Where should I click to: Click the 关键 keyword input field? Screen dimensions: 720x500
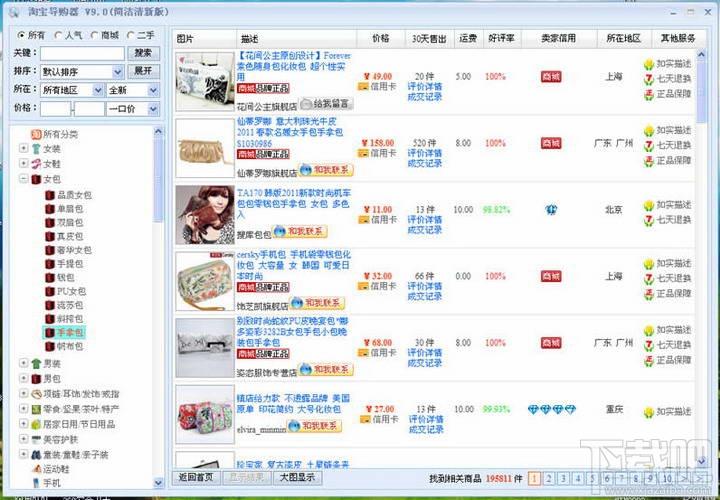82,53
